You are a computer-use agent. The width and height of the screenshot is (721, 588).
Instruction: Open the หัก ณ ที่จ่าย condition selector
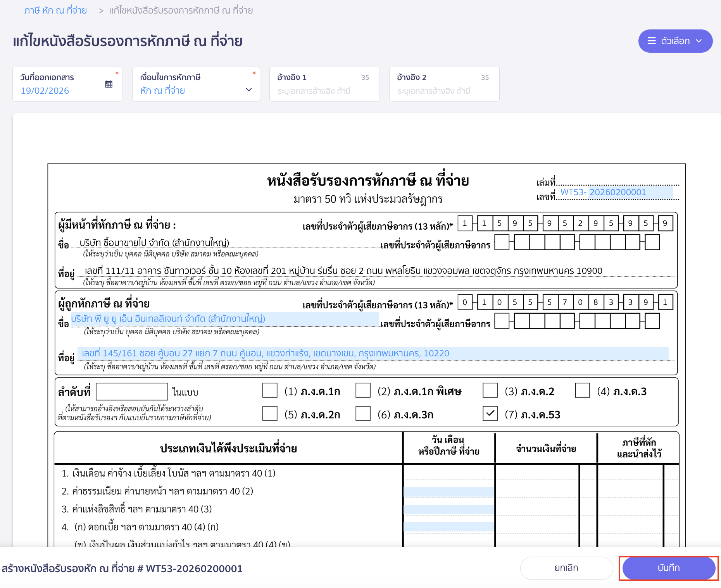click(x=196, y=90)
